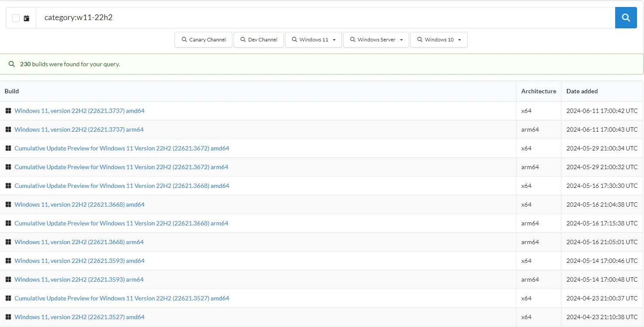
Task: Click Windows logo beside Preview 22621.3668 amd64
Action: [x=8, y=186]
